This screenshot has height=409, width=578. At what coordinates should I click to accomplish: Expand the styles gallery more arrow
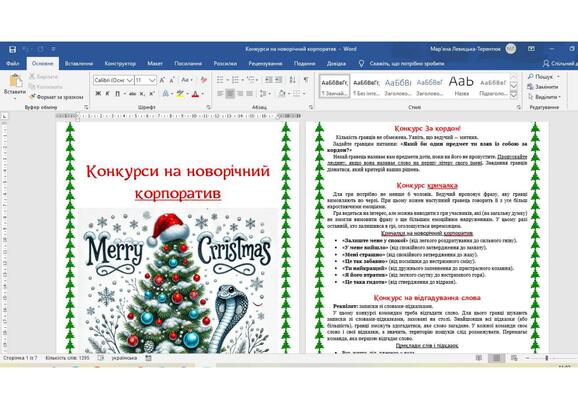pyautogui.click(x=514, y=95)
